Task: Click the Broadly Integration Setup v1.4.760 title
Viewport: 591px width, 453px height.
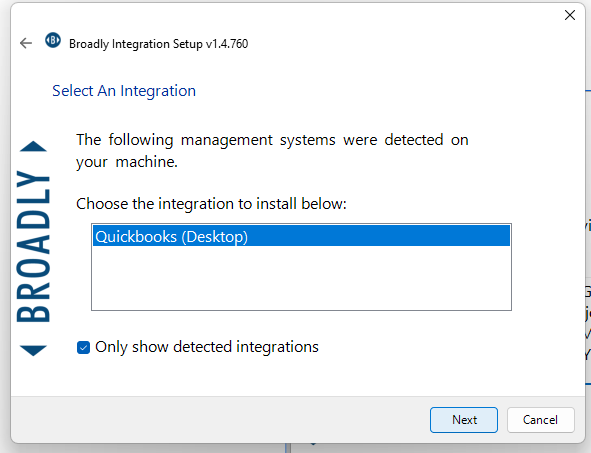Action: pyautogui.click(x=158, y=44)
